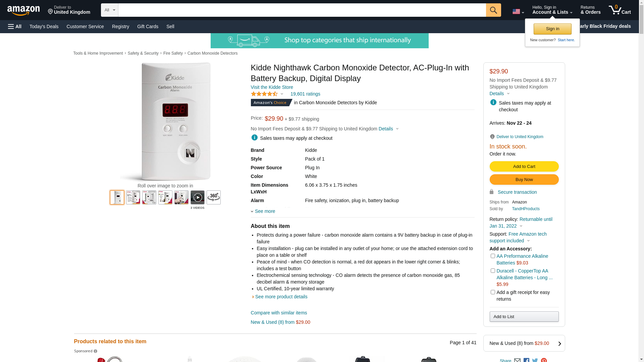Open the shopping cart
This screenshot has height=362, width=644.
(x=620, y=10)
